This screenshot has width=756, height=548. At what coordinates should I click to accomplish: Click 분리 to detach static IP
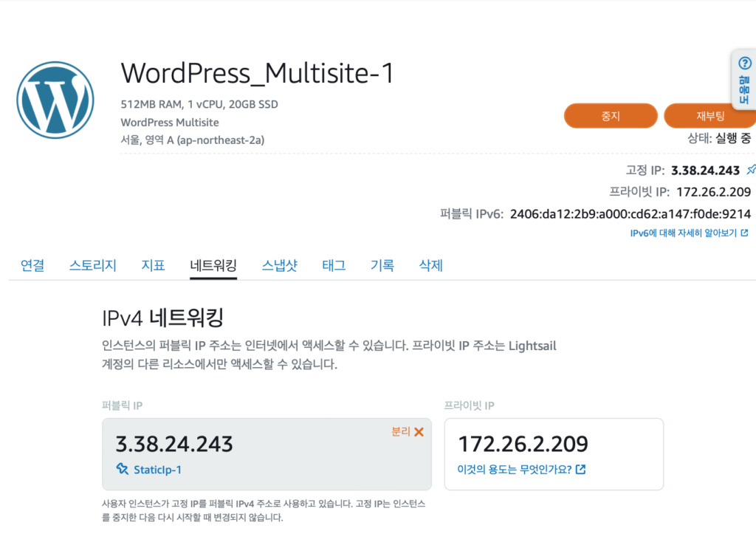tap(401, 432)
